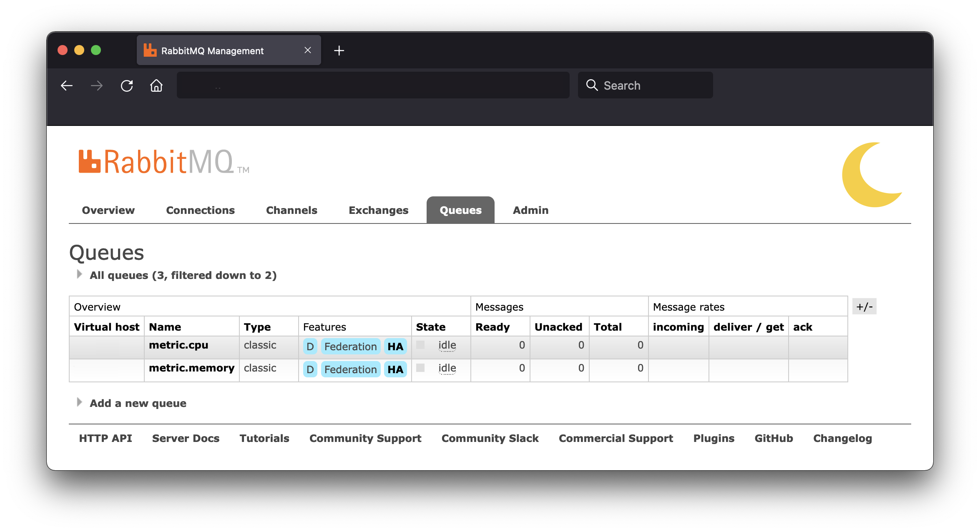
Task: Open the Admin tab
Action: coord(530,210)
